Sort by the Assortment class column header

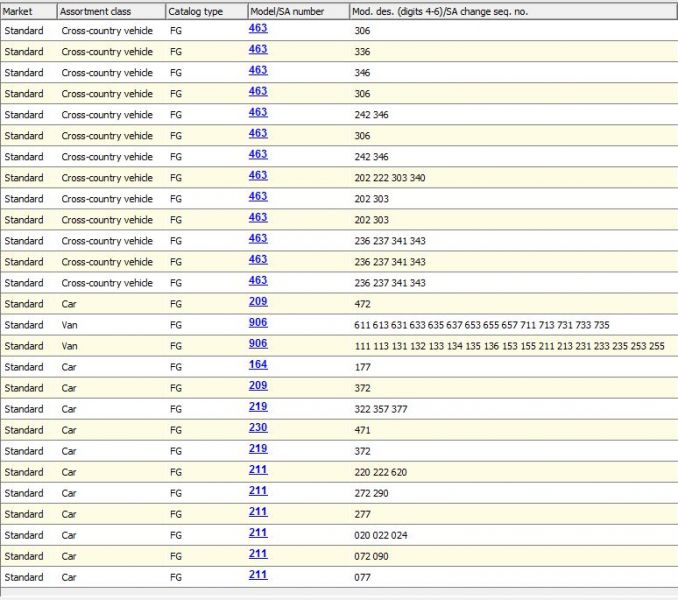pyautogui.click(x=111, y=12)
